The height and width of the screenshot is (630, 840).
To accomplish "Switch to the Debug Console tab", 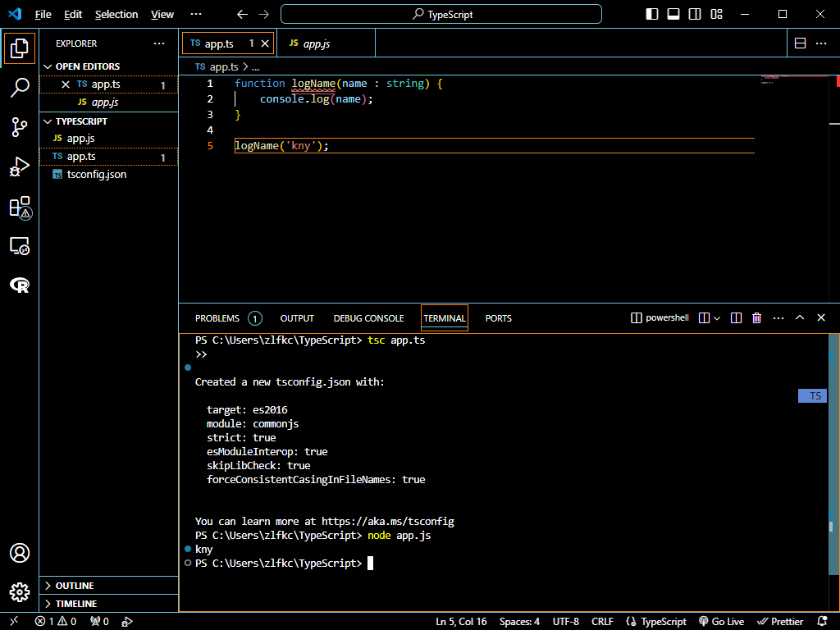I will (x=368, y=318).
